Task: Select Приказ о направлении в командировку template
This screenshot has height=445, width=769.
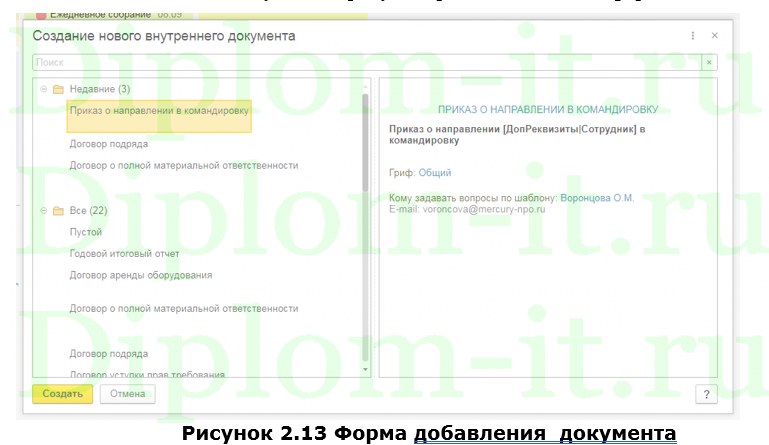Action: click(159, 116)
